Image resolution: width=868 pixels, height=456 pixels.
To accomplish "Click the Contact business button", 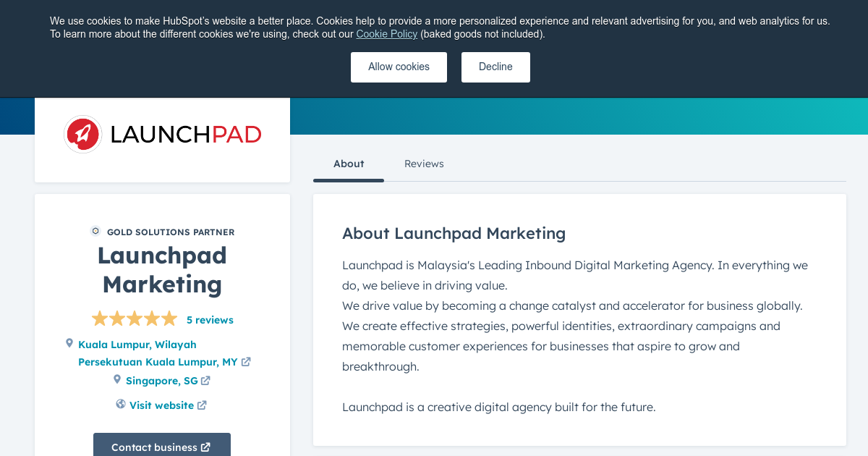I will [x=161, y=447].
